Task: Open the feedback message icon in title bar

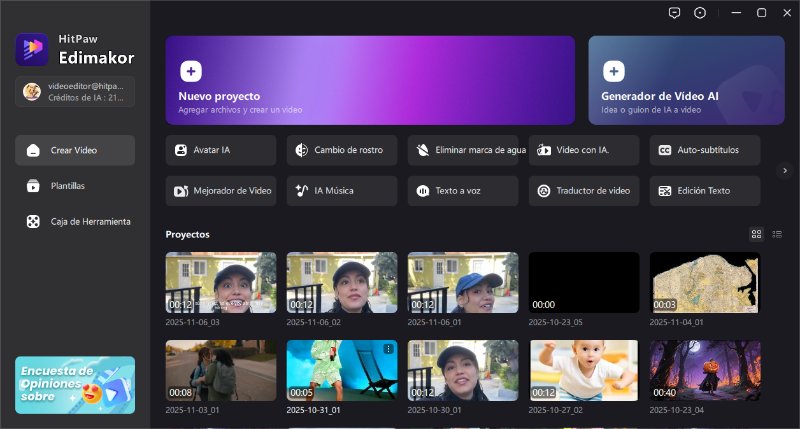Action: 674,13
